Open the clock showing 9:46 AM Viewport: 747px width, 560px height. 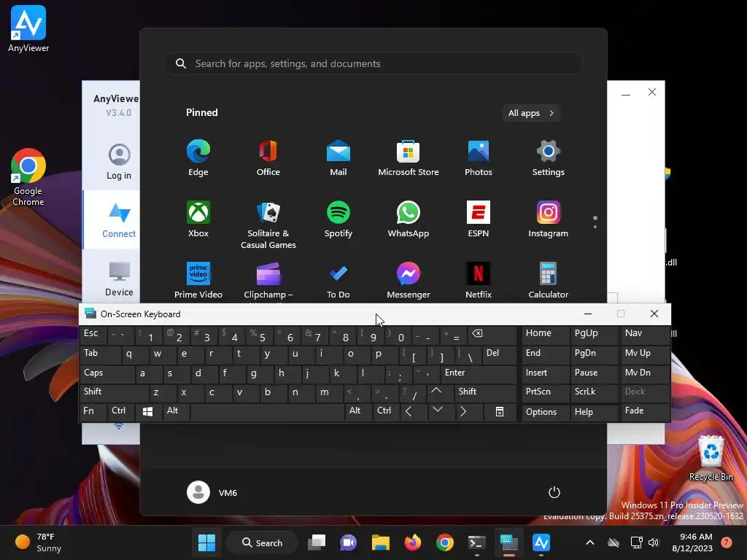(x=692, y=542)
